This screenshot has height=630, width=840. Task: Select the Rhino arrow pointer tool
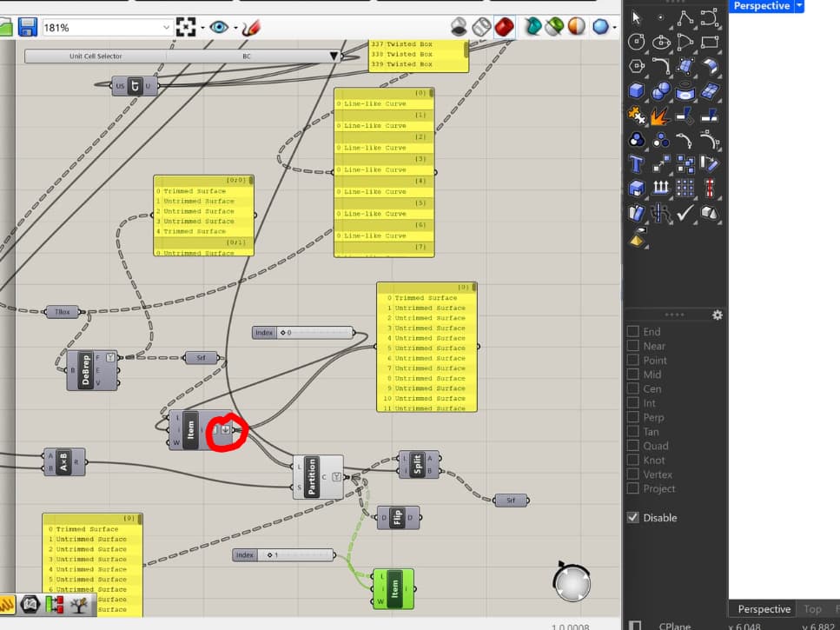point(637,17)
